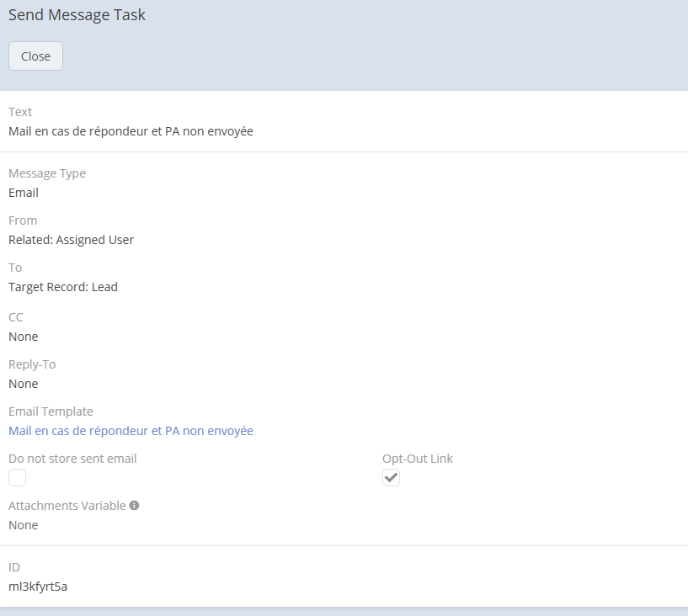Toggle the Opt-Out Link checkbox
Image resolution: width=688 pixels, height=616 pixels.
coord(391,478)
